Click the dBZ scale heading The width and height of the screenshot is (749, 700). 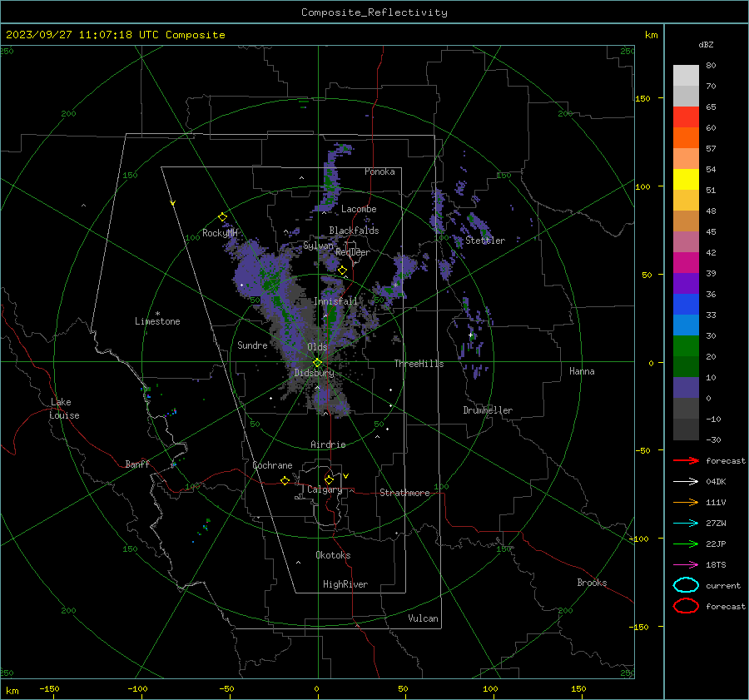(x=706, y=44)
